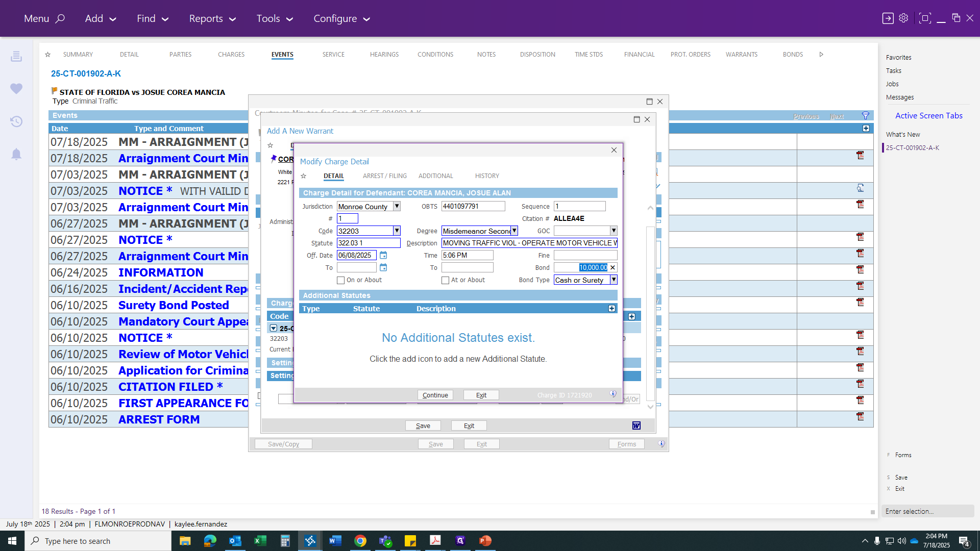Open the Tools menu
This screenshot has width=980, height=551.
coord(275,18)
